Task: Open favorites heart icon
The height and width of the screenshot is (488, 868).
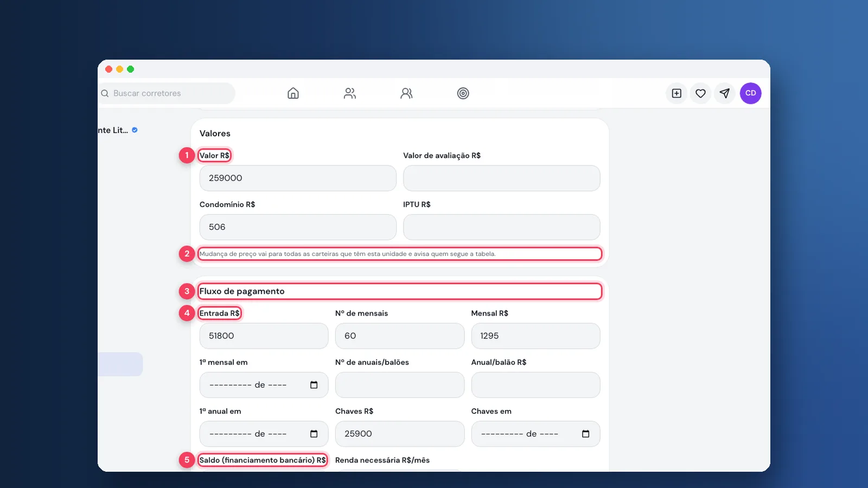Action: [700, 93]
